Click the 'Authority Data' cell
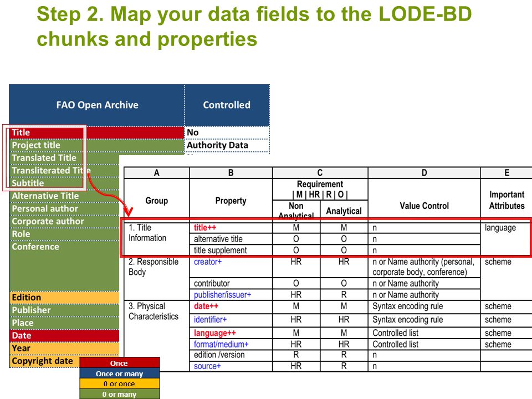Screen dimensions: 532x399 [x=227, y=145]
